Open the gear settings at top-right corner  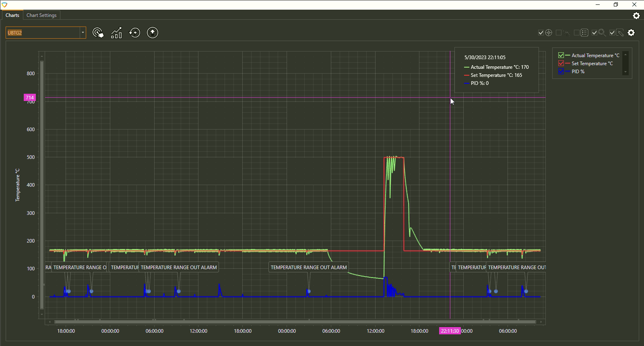(636, 16)
